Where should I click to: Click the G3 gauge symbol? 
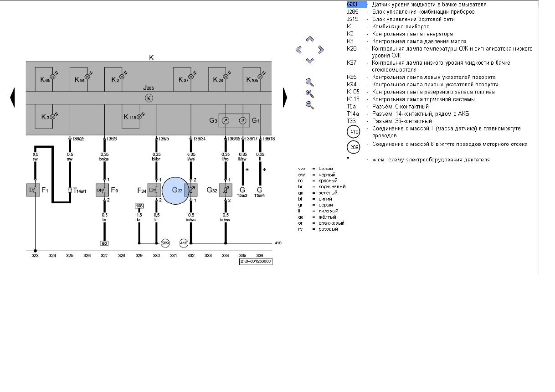(x=225, y=121)
